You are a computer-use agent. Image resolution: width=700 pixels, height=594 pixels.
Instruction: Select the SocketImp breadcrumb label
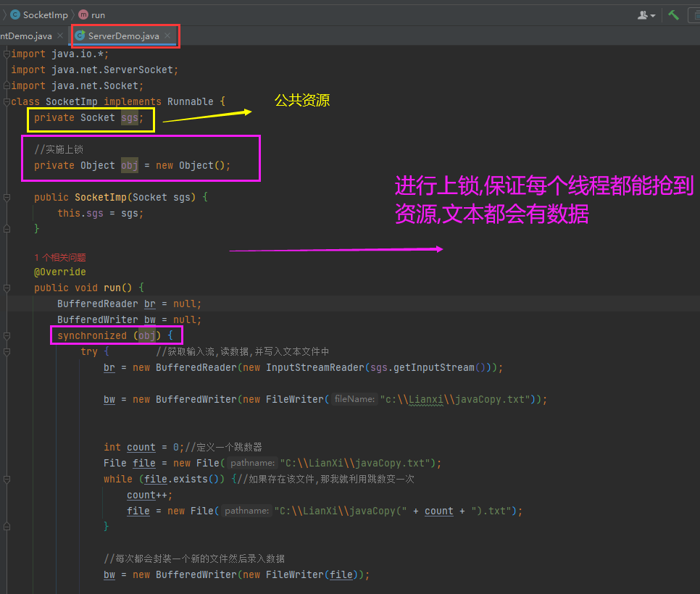[46, 15]
